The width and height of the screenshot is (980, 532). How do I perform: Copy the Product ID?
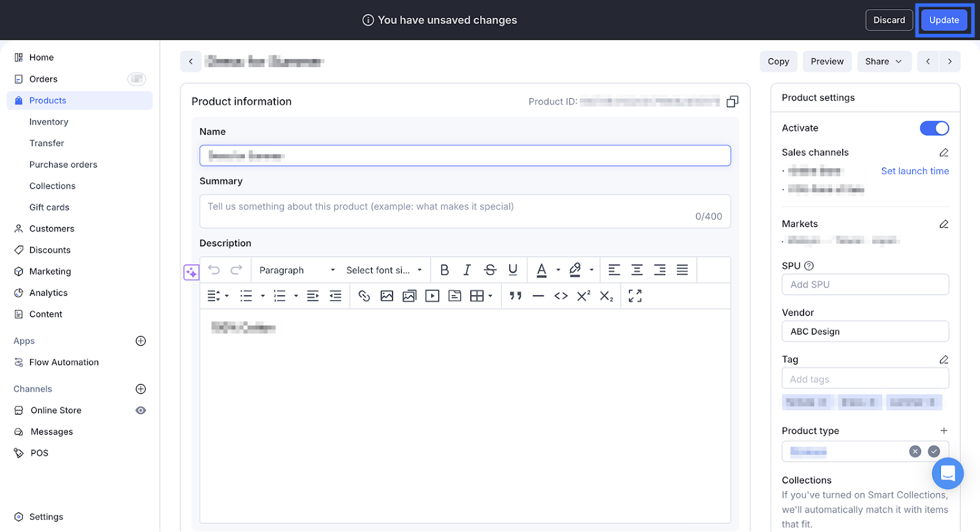click(732, 102)
